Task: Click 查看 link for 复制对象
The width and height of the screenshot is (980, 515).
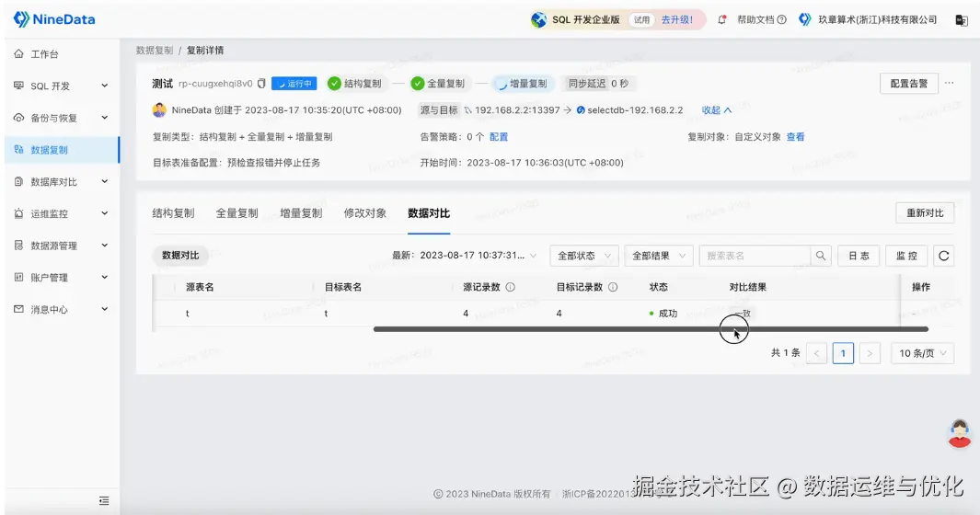Action: (x=796, y=137)
